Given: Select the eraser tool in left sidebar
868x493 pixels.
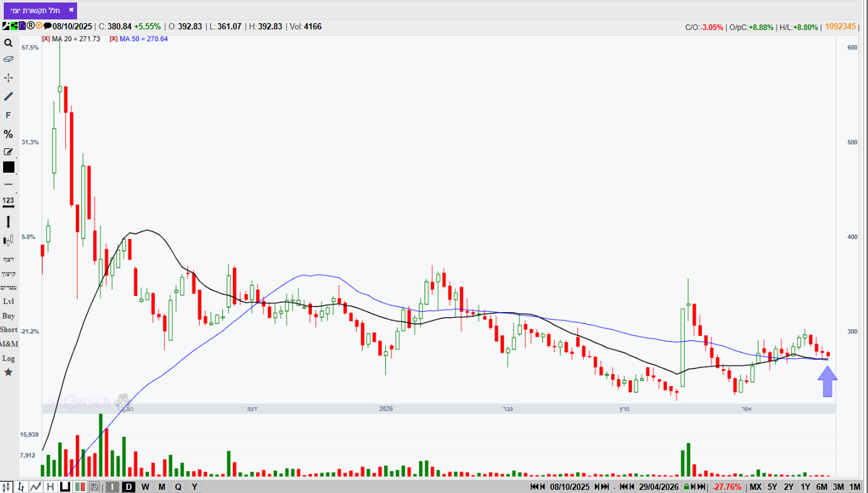Looking at the screenshot, I should 8,59.
